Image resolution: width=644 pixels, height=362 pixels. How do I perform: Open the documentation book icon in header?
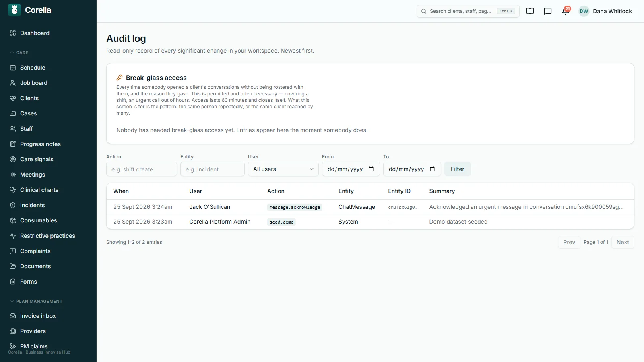[530, 11]
